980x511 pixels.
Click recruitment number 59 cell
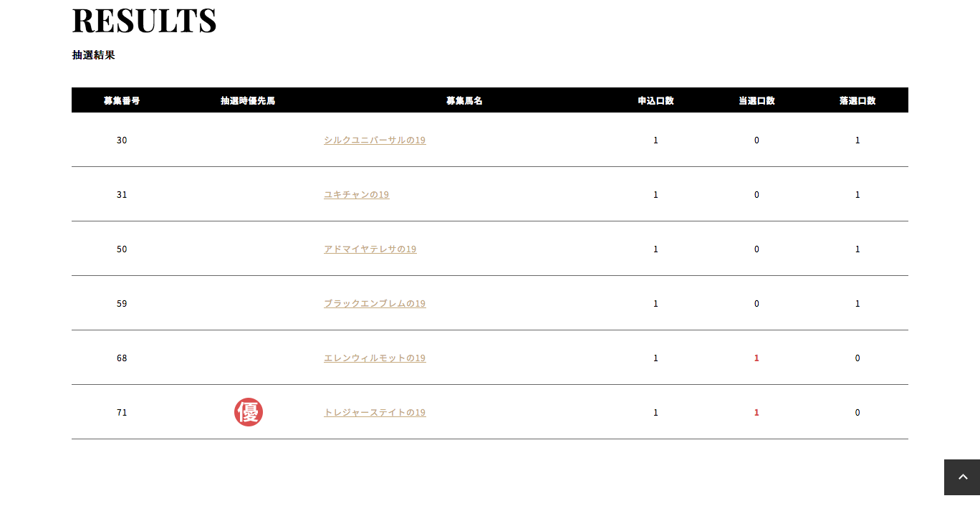tap(122, 304)
